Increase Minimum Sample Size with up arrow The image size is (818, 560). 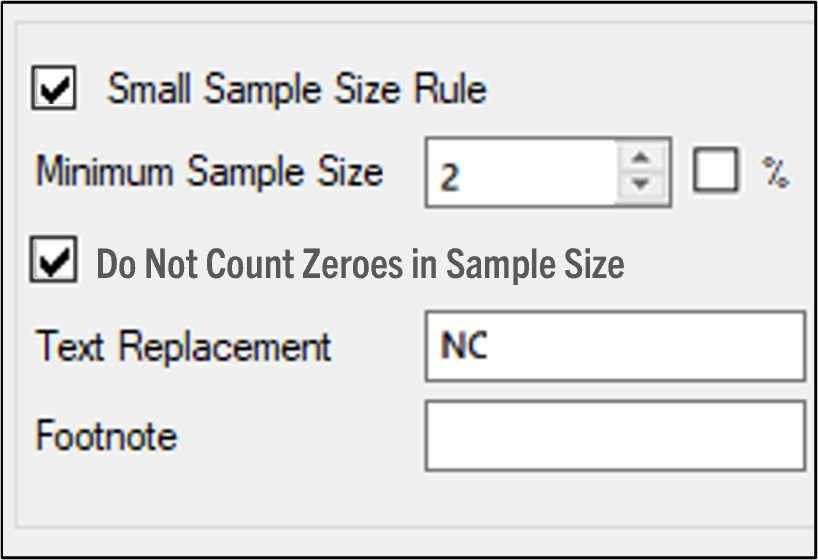click(642, 159)
